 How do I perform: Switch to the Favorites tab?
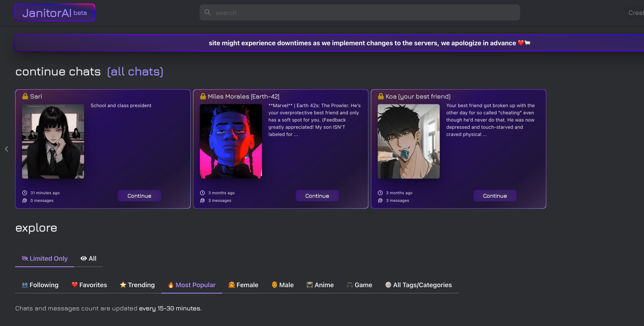pos(89,285)
